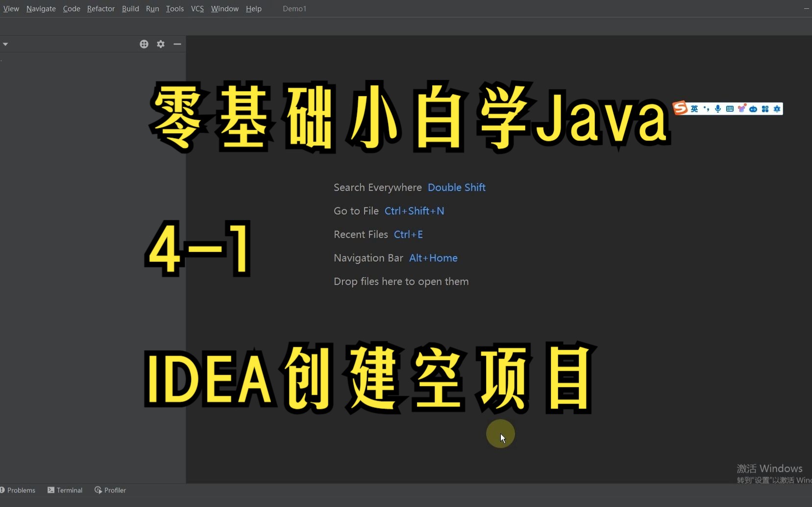The height and width of the screenshot is (507, 812).
Task: Click Drop files here to open them
Action: (401, 282)
